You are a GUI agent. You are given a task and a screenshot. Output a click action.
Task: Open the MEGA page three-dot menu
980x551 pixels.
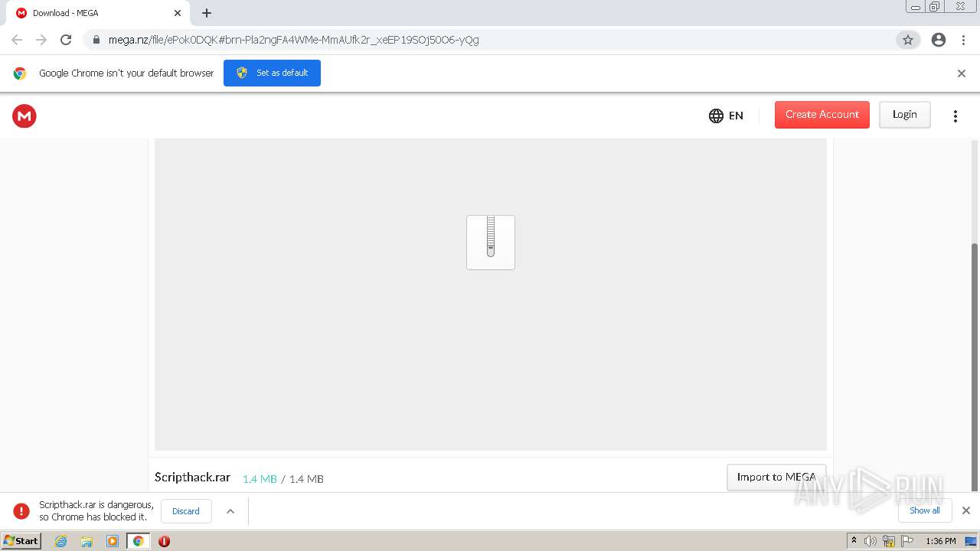(x=955, y=116)
